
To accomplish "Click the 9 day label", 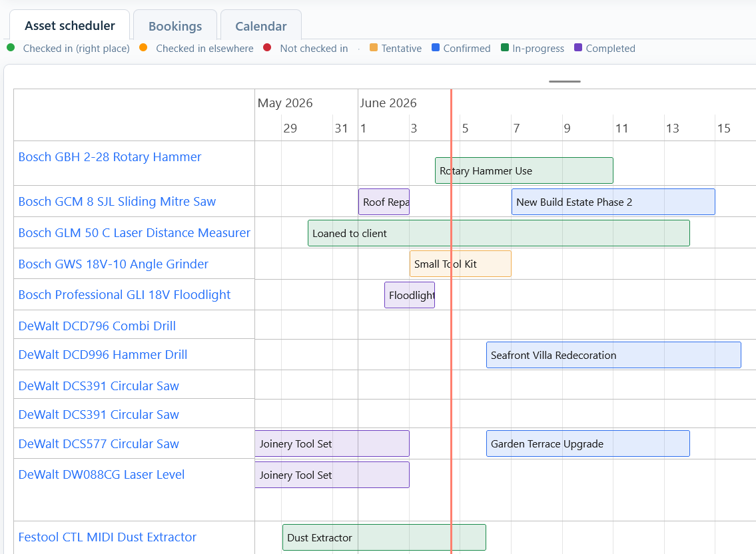I will [x=567, y=129].
